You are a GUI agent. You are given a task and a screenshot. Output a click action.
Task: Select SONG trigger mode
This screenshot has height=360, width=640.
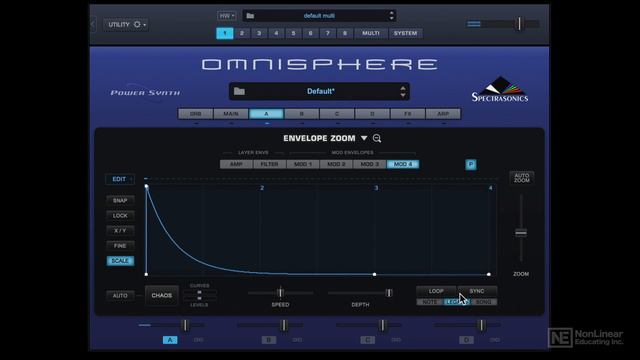coord(484,302)
